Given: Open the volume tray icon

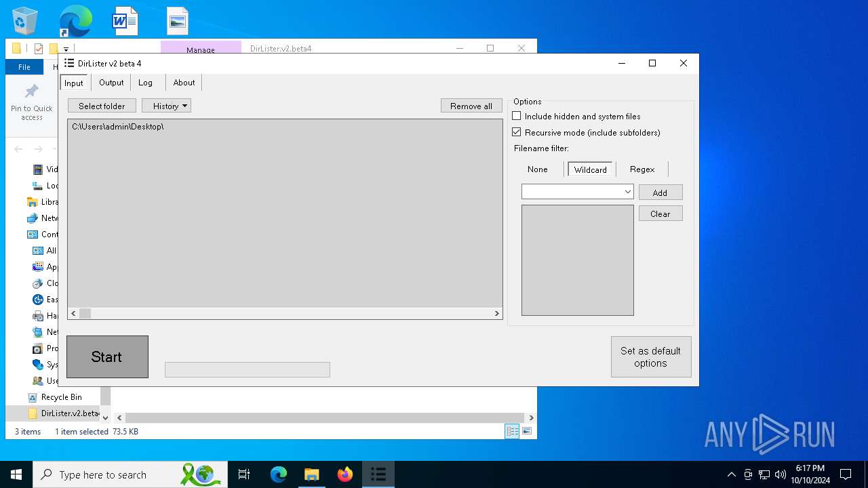Looking at the screenshot, I should [781, 474].
